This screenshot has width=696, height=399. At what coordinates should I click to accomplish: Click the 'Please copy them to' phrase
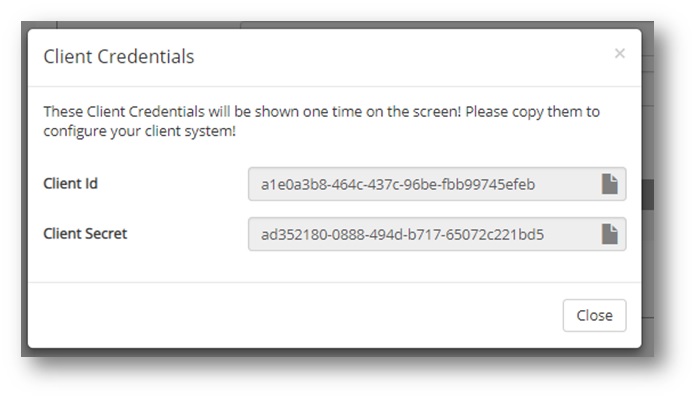532,112
